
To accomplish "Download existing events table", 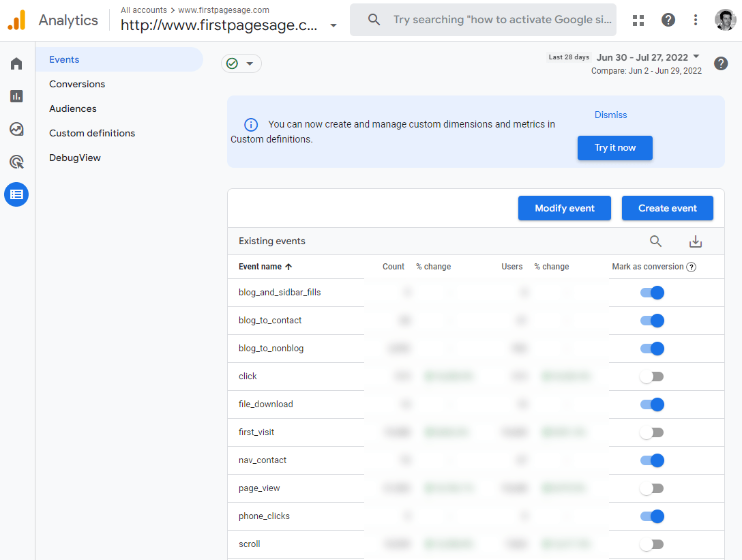I will [x=695, y=241].
